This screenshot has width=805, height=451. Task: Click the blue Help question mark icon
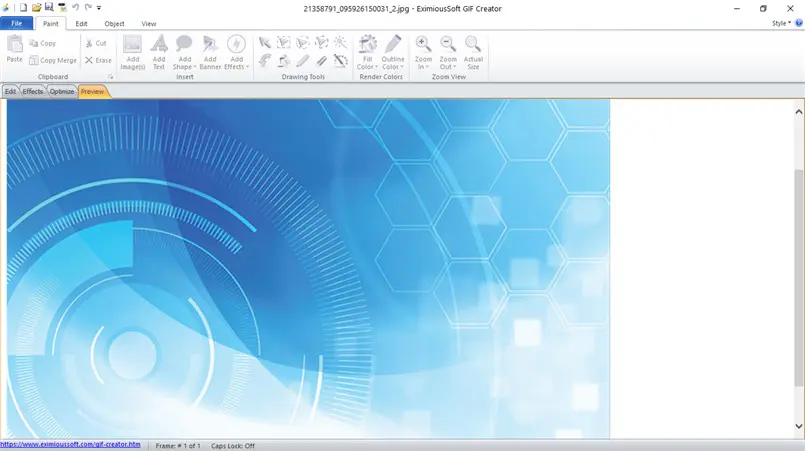799,23
